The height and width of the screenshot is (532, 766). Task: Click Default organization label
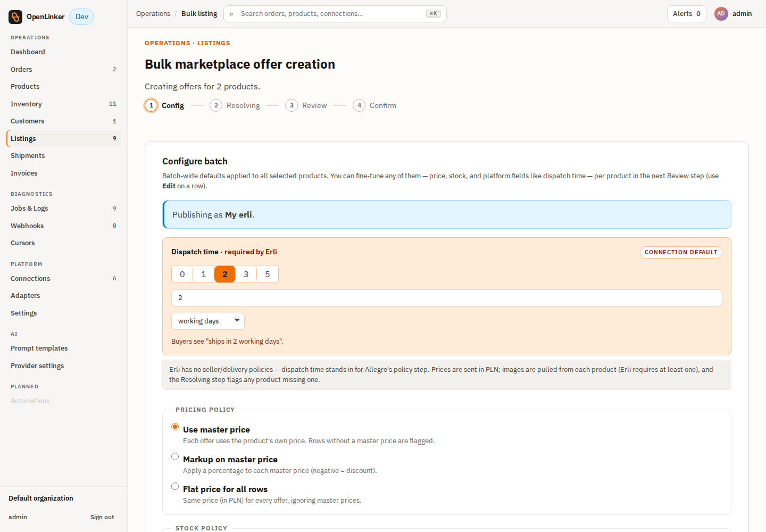(x=41, y=498)
